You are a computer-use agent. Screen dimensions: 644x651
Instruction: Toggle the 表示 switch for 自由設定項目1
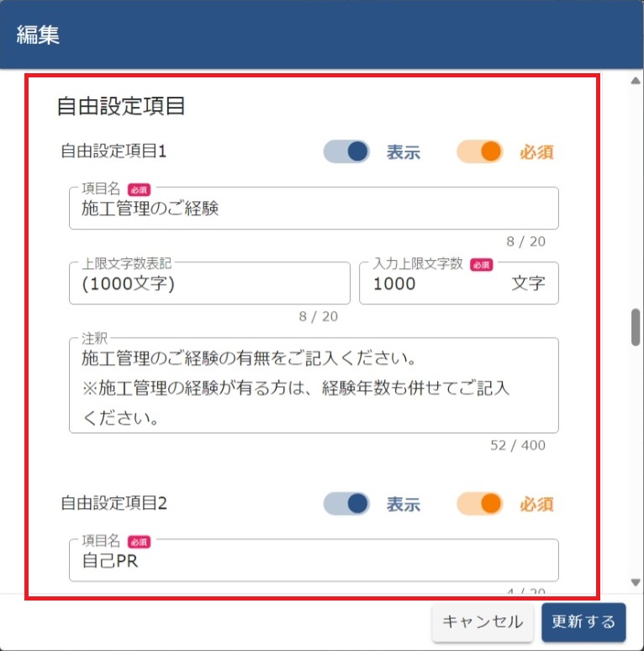tap(346, 152)
